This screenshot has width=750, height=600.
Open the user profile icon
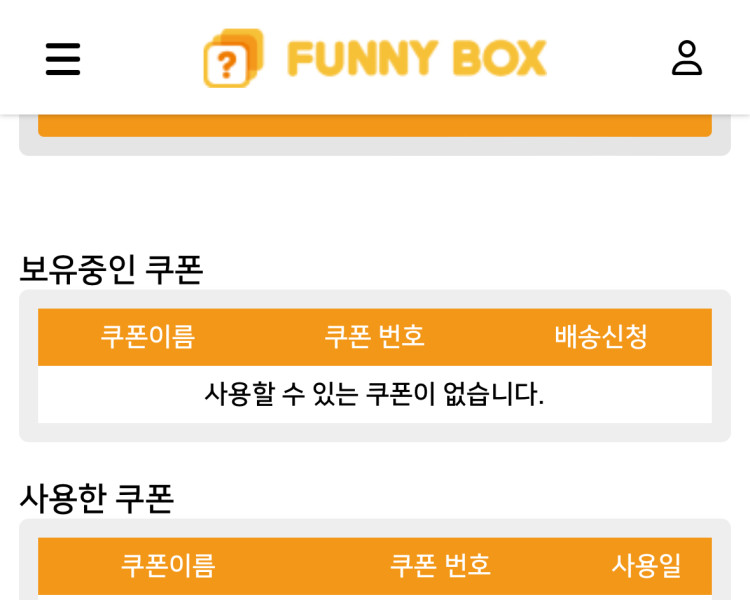(x=687, y=58)
